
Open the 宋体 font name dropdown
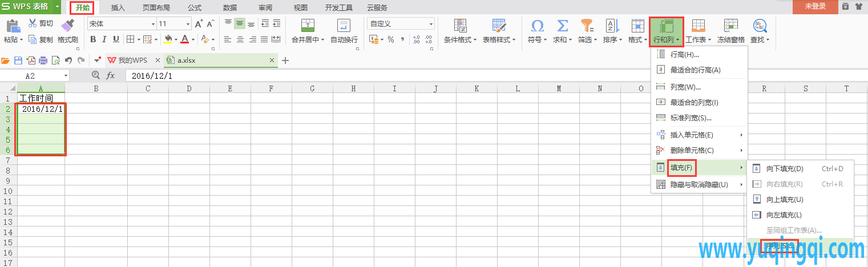(x=153, y=24)
